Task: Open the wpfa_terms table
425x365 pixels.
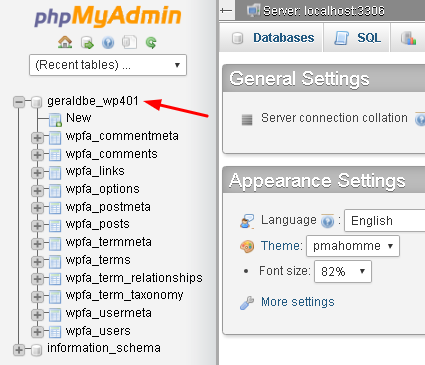Action: click(98, 260)
